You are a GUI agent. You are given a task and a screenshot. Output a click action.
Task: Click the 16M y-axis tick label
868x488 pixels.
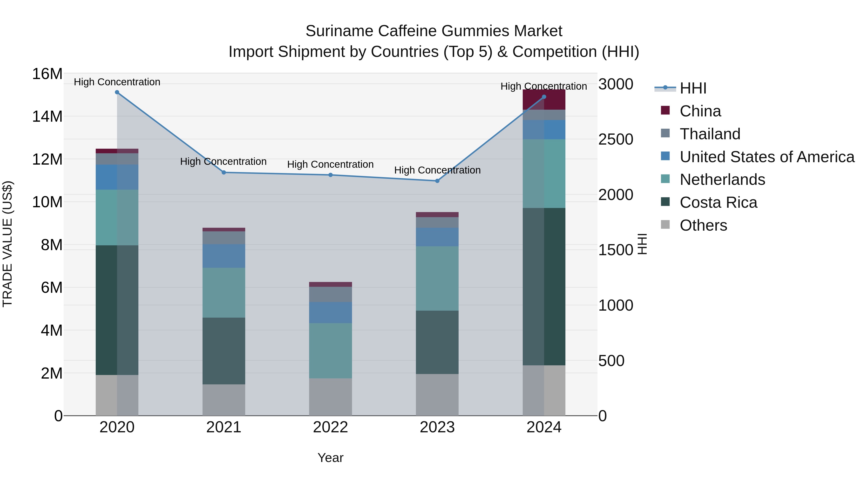(x=47, y=74)
